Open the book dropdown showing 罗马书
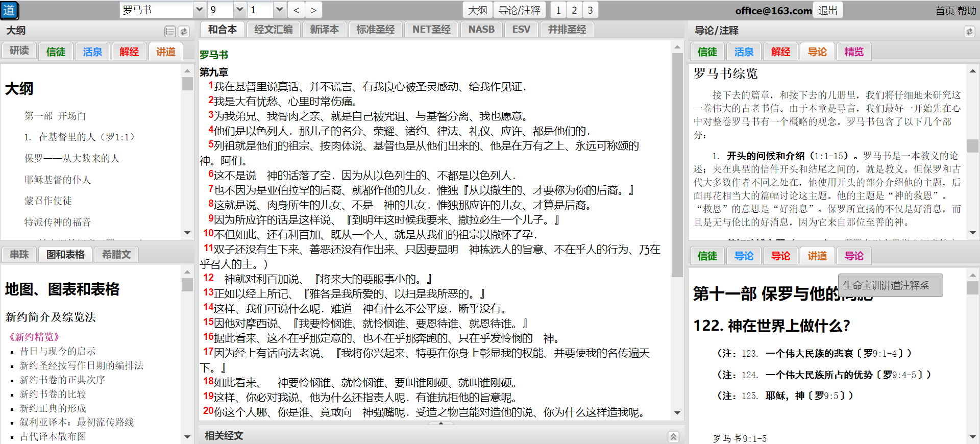980x444 pixels. click(199, 10)
